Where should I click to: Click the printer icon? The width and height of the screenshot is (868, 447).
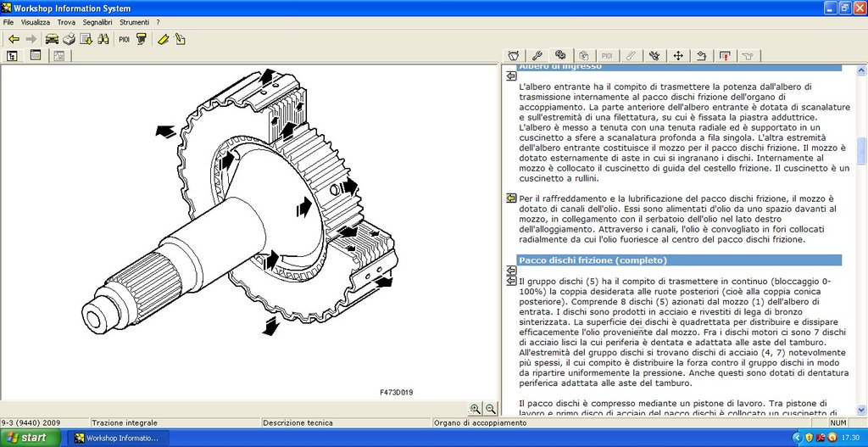(x=69, y=39)
